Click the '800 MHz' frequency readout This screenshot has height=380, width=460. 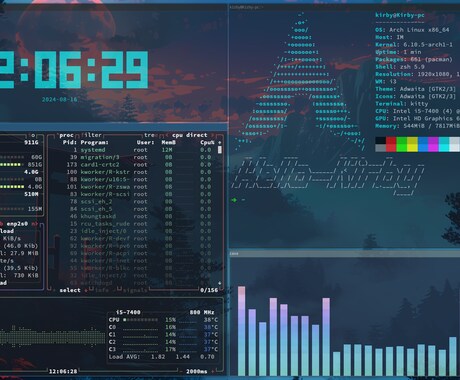[x=202, y=312]
